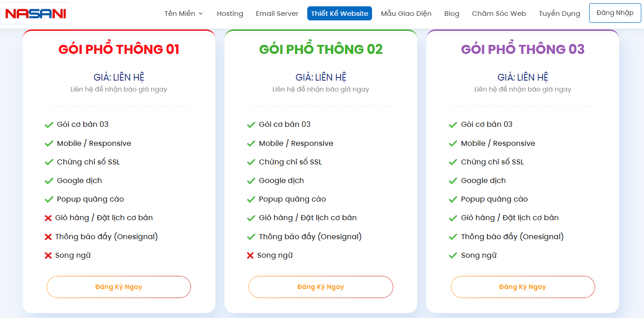
Task: Click Đăng Ký Ngay under Gói Phổ Thông 03
Action: (x=523, y=287)
